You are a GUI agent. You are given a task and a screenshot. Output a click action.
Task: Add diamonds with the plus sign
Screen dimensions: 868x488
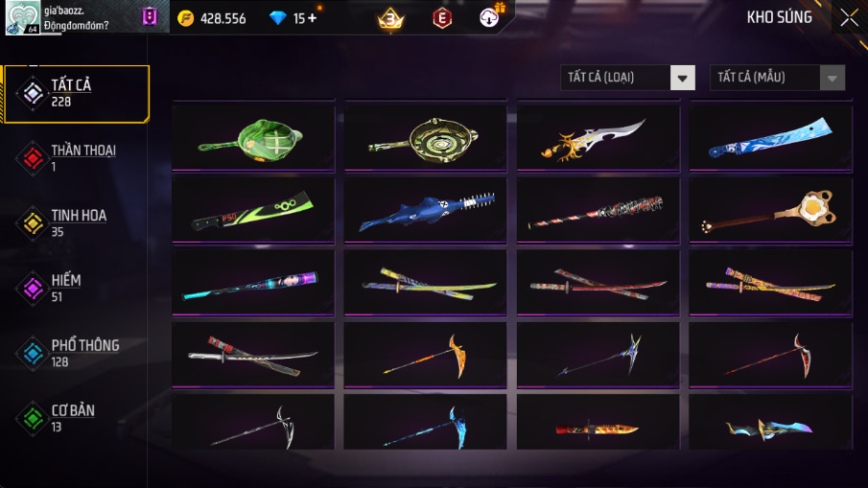[313, 18]
